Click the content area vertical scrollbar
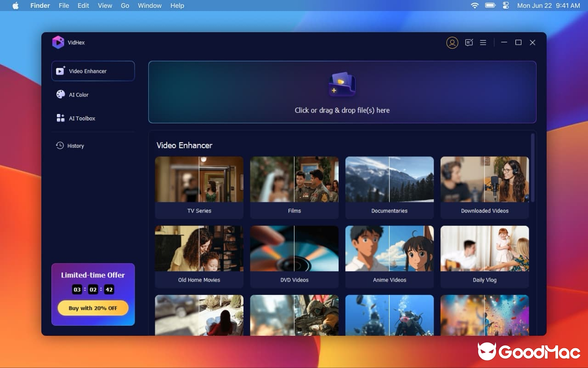588x368 pixels. (x=533, y=167)
